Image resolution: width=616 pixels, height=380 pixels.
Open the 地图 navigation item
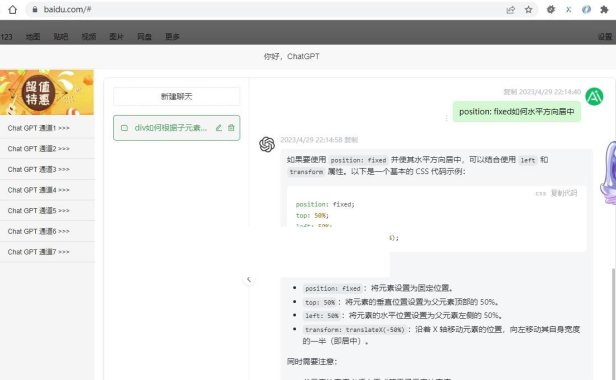pyautogui.click(x=33, y=37)
